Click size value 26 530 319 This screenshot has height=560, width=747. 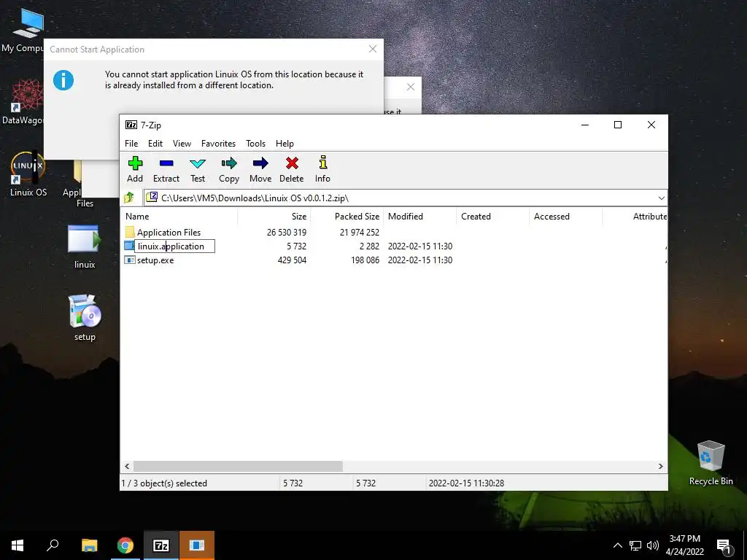[x=287, y=233]
